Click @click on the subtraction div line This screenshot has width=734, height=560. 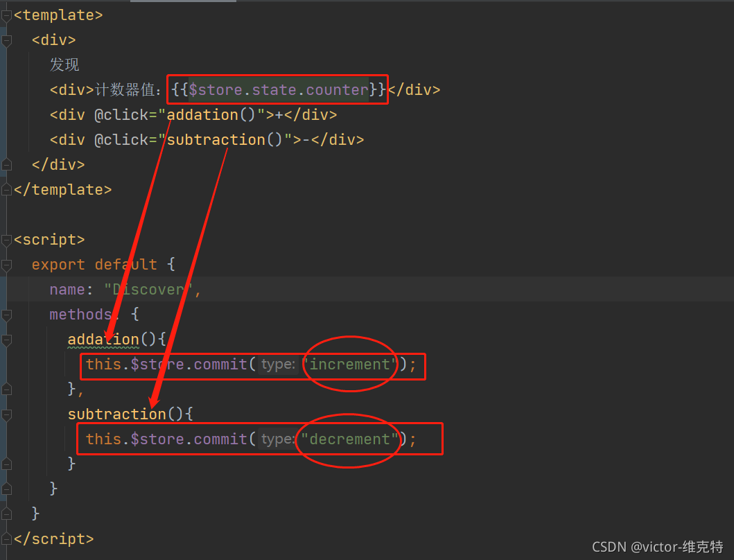[122, 139]
